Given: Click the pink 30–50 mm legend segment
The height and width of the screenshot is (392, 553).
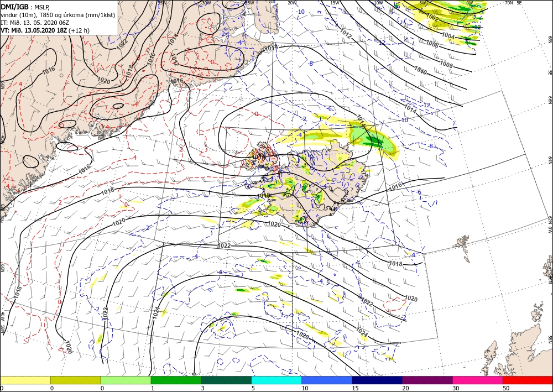Looking at the screenshot, I should click(478, 380).
